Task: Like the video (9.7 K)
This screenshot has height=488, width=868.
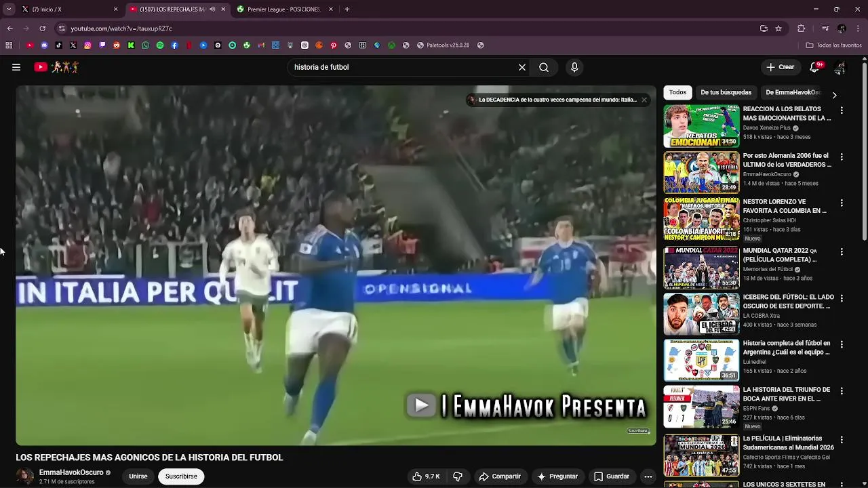Action: (x=426, y=476)
